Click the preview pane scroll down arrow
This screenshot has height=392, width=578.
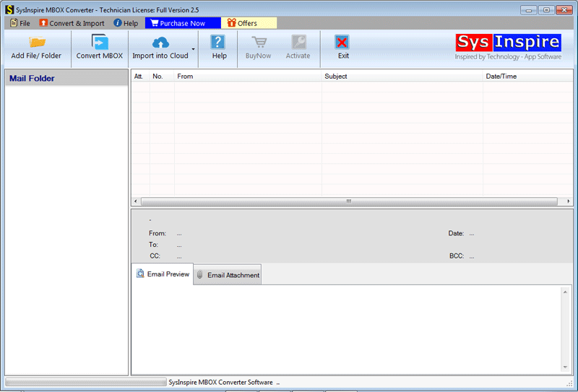coord(565,367)
